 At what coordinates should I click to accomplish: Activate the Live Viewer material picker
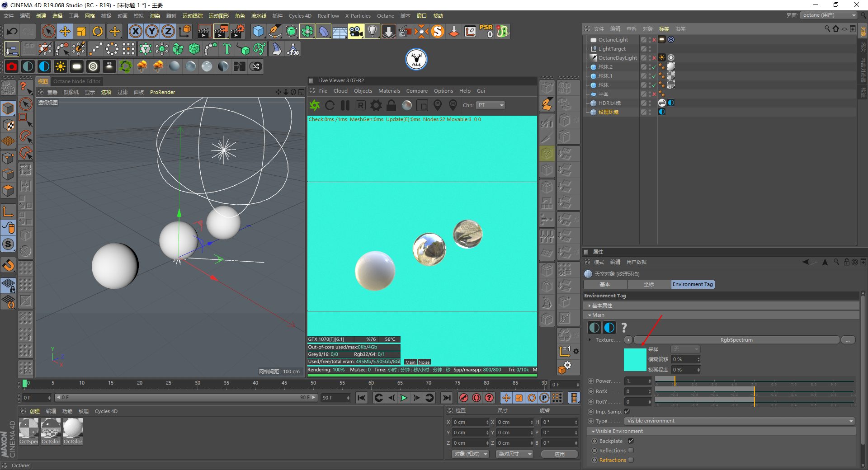tap(453, 105)
